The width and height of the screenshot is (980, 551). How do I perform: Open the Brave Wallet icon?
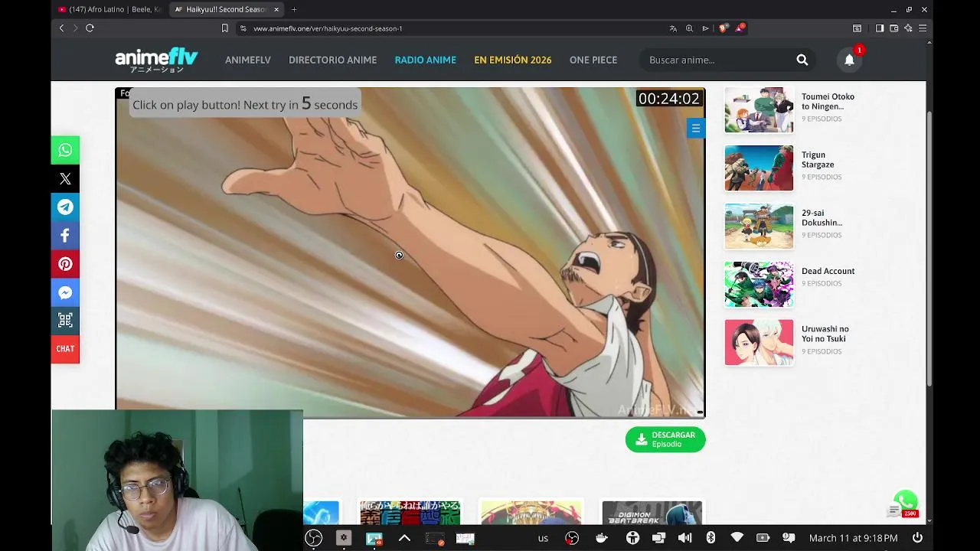tap(893, 28)
